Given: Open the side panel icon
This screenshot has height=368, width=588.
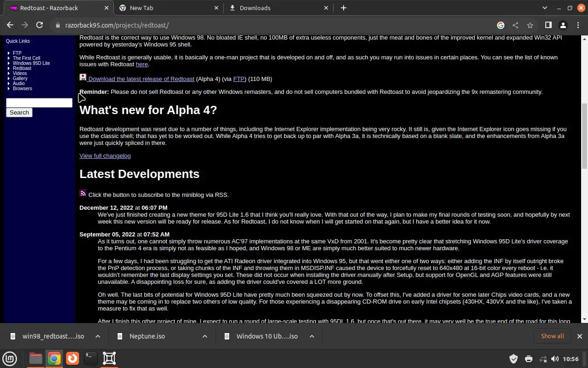Looking at the screenshot, I should pos(548,25).
